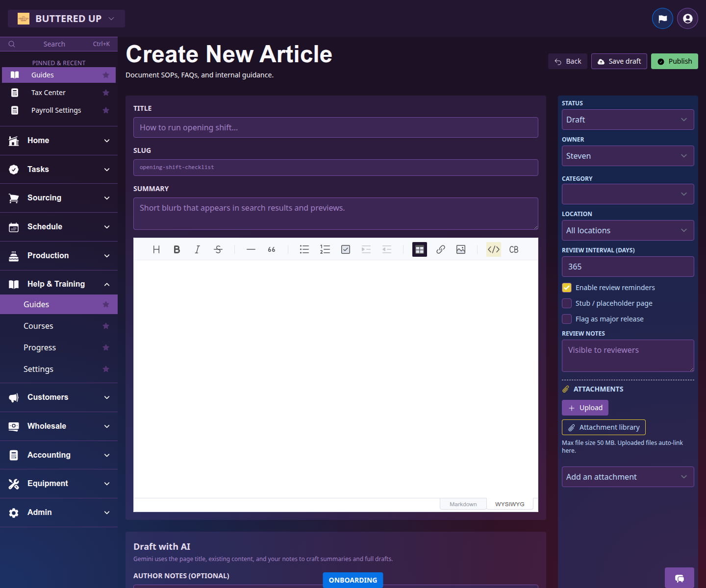This screenshot has width=706, height=588.
Task: Open the Tax Center page
Action: [x=49, y=92]
